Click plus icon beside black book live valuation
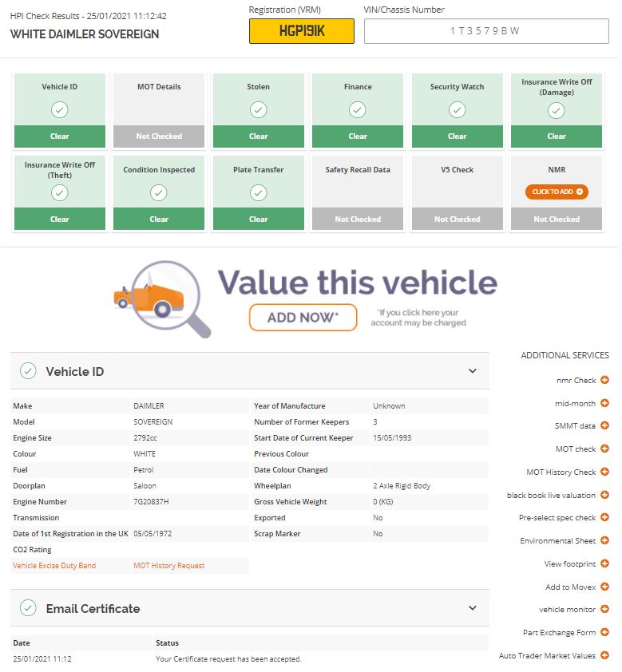 click(x=604, y=495)
